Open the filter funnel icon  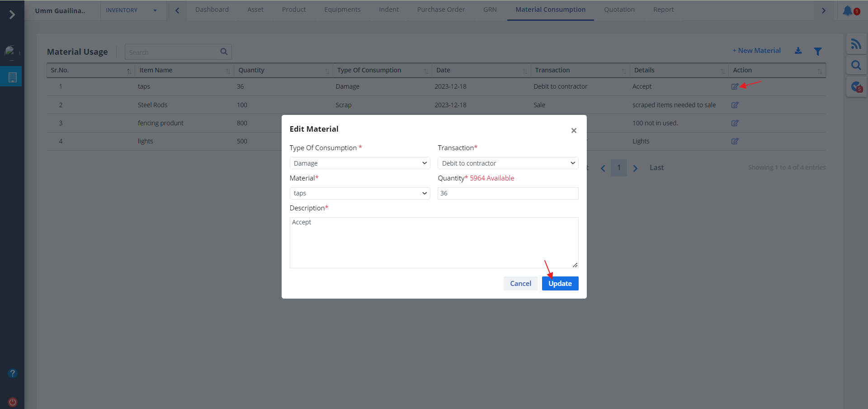pos(818,51)
